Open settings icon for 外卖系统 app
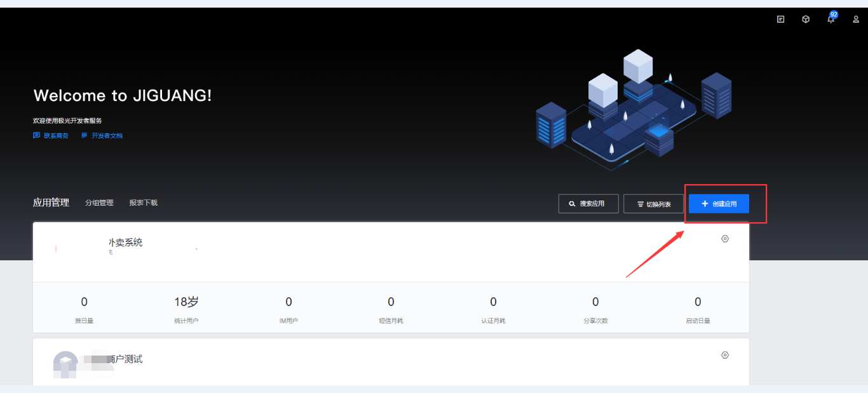This screenshot has width=868, height=393. pyautogui.click(x=725, y=239)
